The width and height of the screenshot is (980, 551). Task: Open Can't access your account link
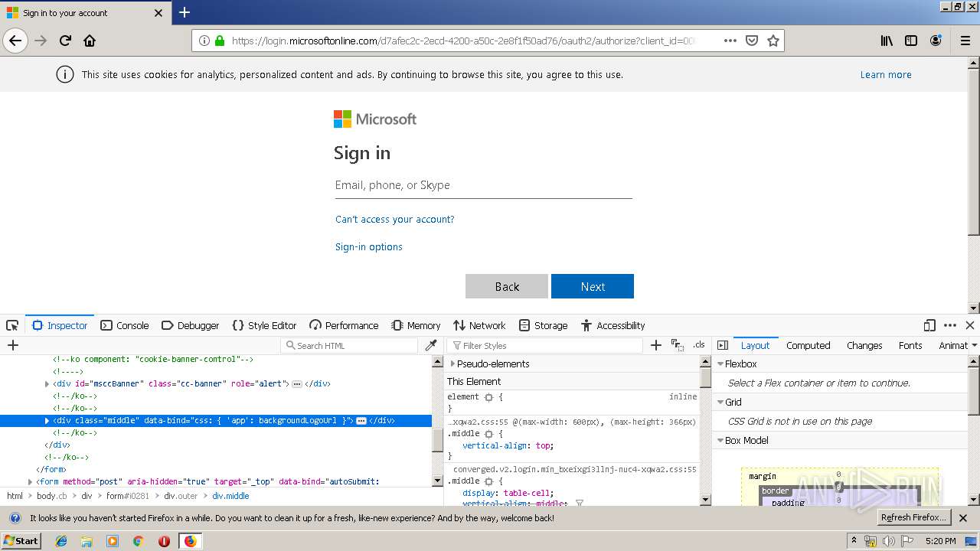pos(395,219)
